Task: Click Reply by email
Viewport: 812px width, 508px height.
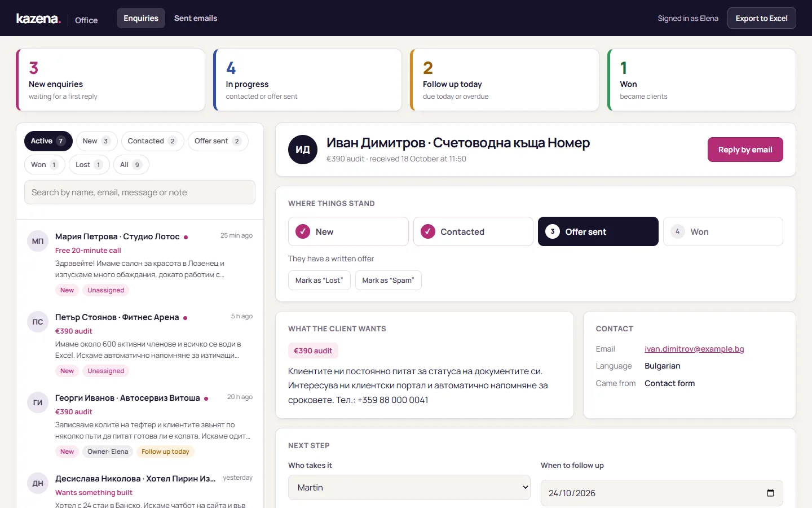Action: pos(745,150)
